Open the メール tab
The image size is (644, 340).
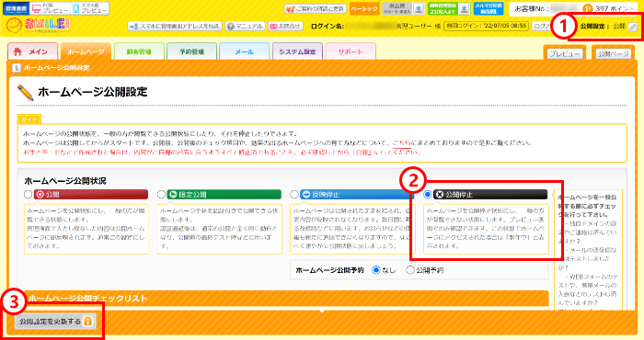click(245, 51)
